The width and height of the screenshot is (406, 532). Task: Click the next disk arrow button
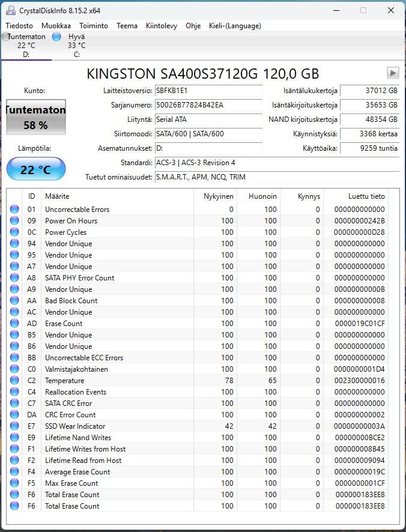[393, 73]
